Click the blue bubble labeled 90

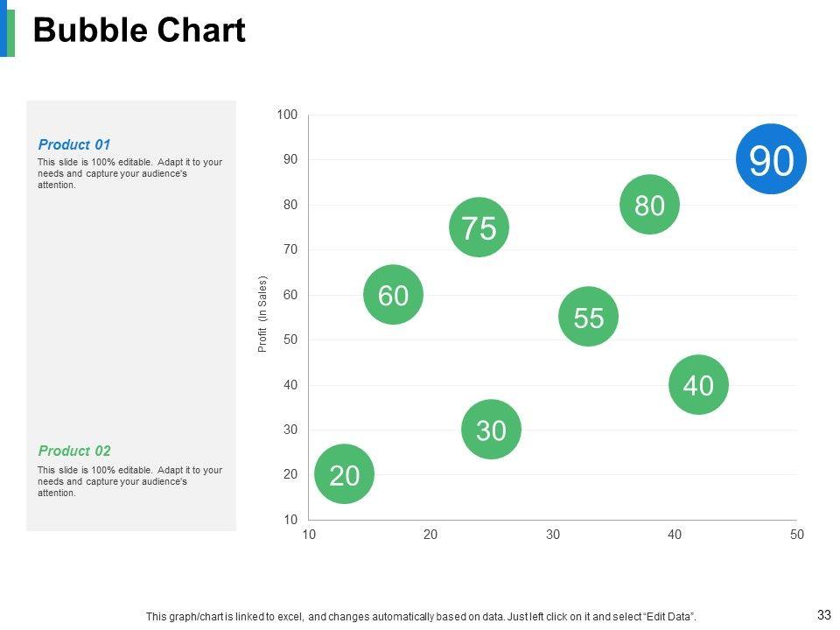771,159
